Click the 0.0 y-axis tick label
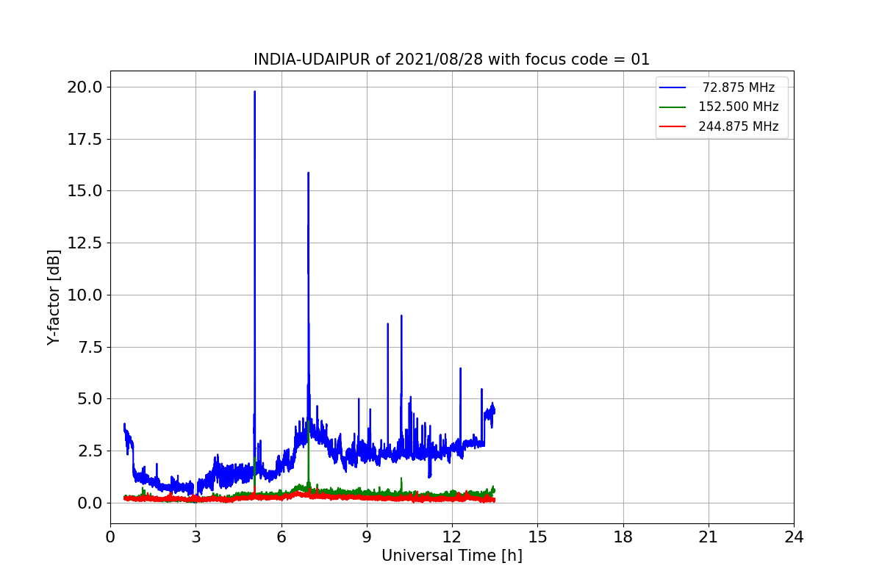 click(91, 503)
